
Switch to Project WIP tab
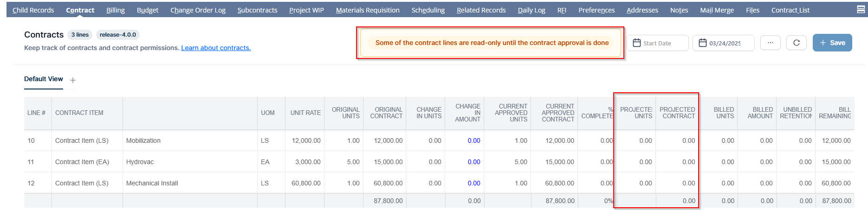coord(306,10)
